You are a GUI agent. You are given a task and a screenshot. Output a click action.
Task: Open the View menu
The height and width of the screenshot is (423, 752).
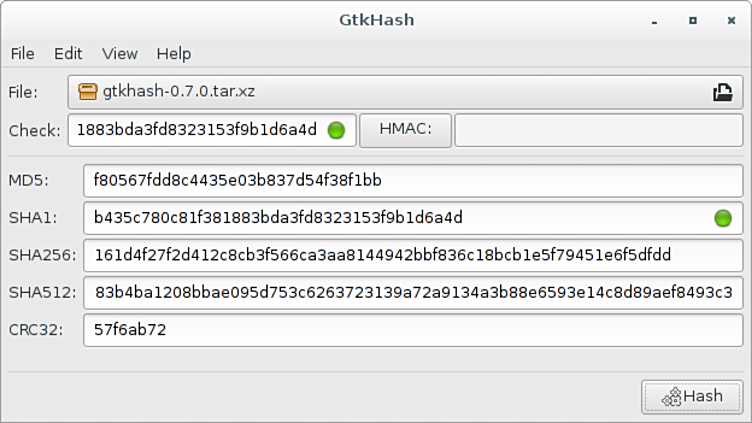click(120, 54)
